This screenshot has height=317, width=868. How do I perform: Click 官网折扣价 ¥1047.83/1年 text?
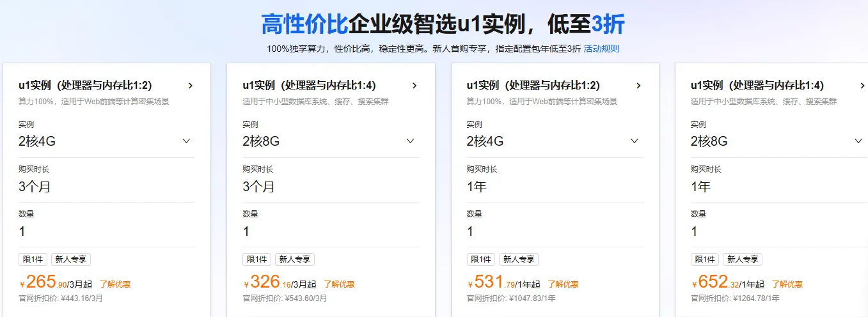511,298
